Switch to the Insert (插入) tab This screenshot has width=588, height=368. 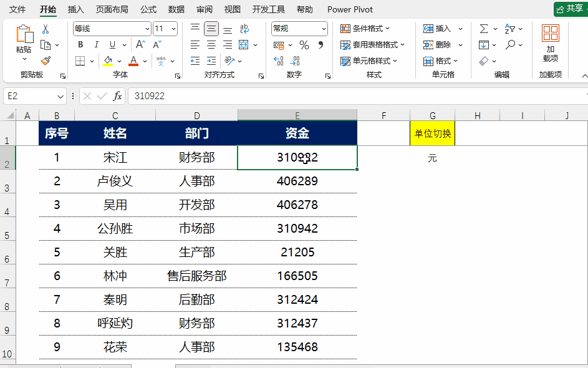(75, 9)
